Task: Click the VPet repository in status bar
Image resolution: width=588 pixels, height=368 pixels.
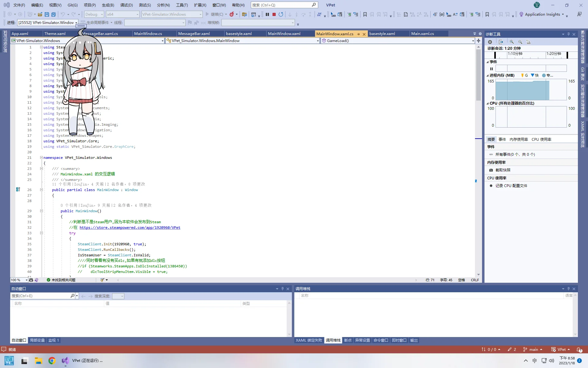Action: (561, 349)
